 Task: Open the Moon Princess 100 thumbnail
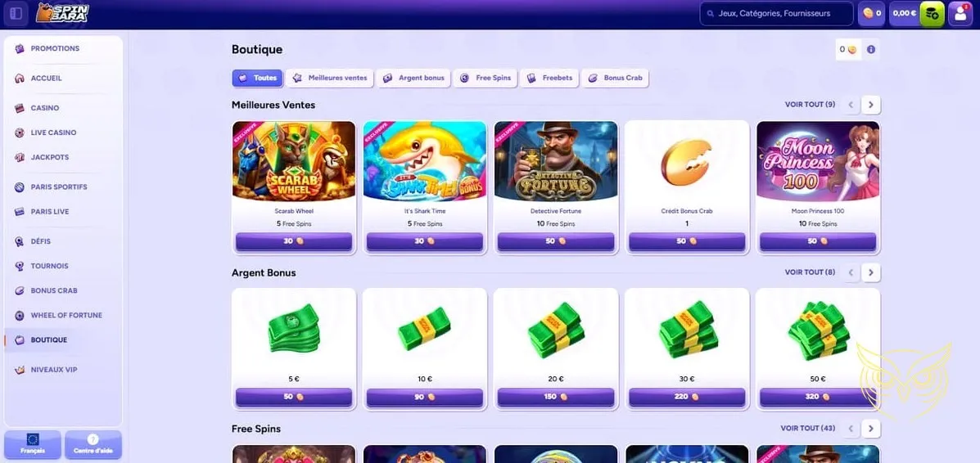click(818, 161)
